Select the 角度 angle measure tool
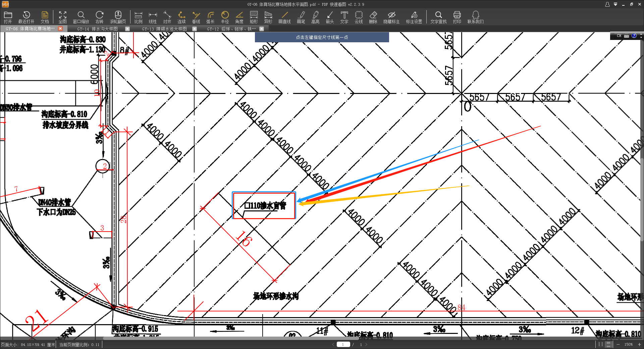644x349 pixels. 239,17
